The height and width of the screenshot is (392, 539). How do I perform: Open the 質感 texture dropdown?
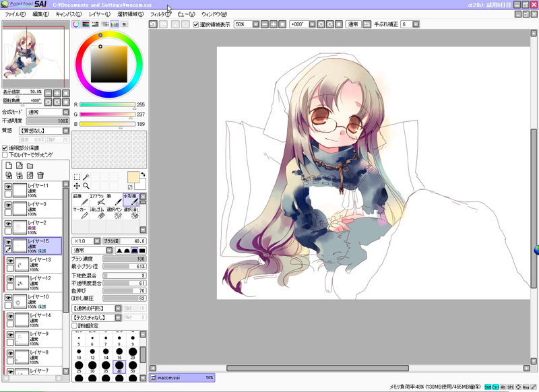point(44,131)
